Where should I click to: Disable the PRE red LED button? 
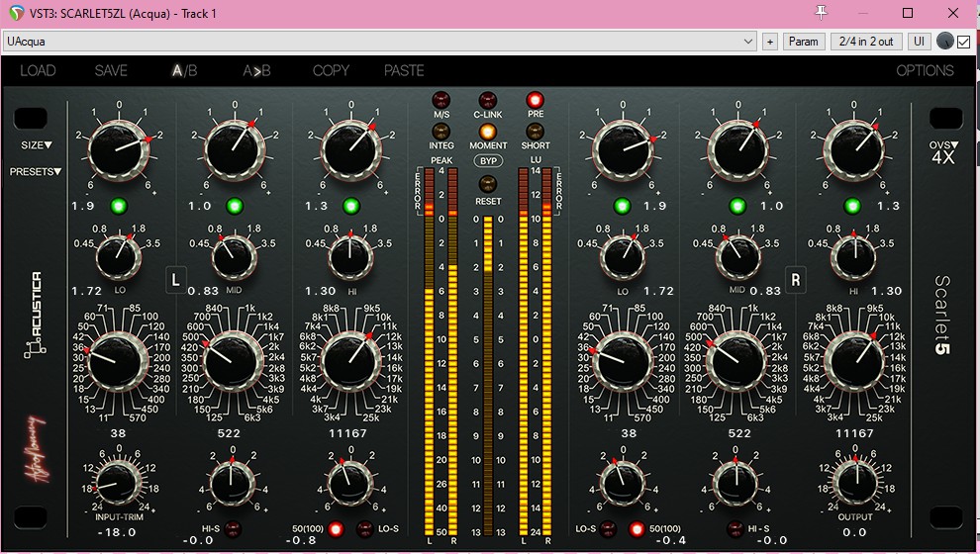pyautogui.click(x=535, y=100)
